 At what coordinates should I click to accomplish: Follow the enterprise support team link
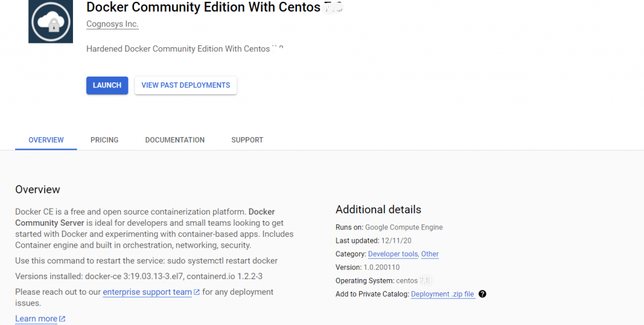coord(147,292)
